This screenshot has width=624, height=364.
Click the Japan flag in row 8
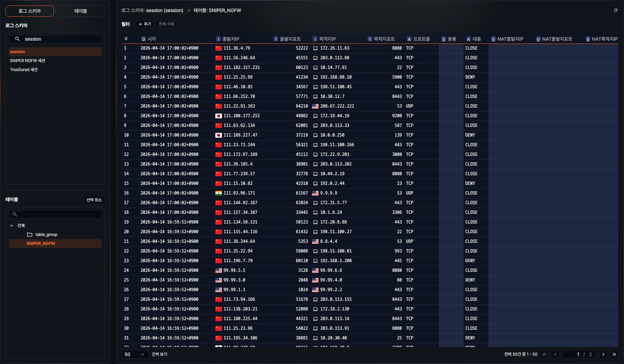pos(218,116)
